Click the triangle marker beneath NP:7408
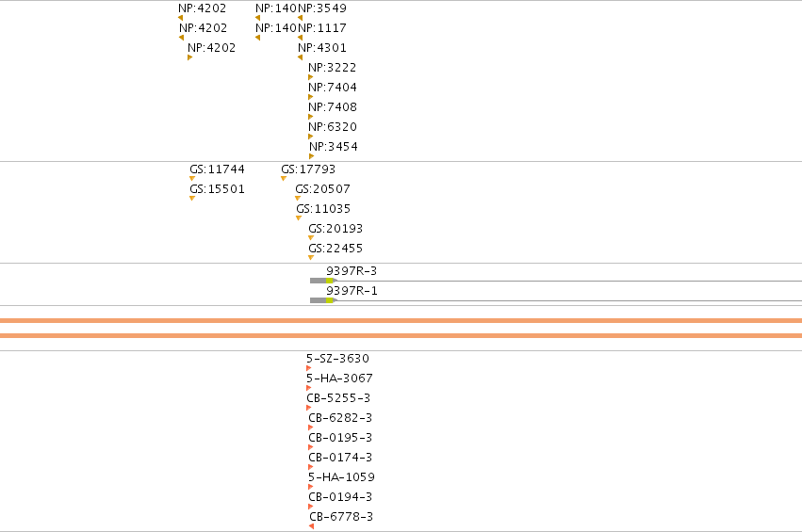The image size is (802, 532). click(x=310, y=117)
